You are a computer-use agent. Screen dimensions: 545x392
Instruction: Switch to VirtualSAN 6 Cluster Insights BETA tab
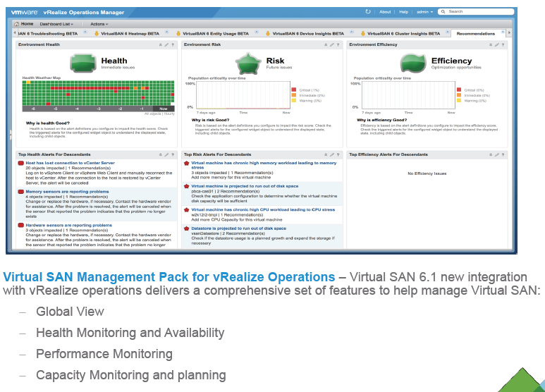403,34
